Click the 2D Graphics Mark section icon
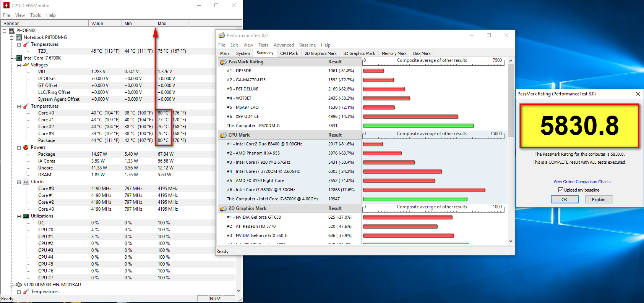The width and height of the screenshot is (644, 303). [x=223, y=208]
